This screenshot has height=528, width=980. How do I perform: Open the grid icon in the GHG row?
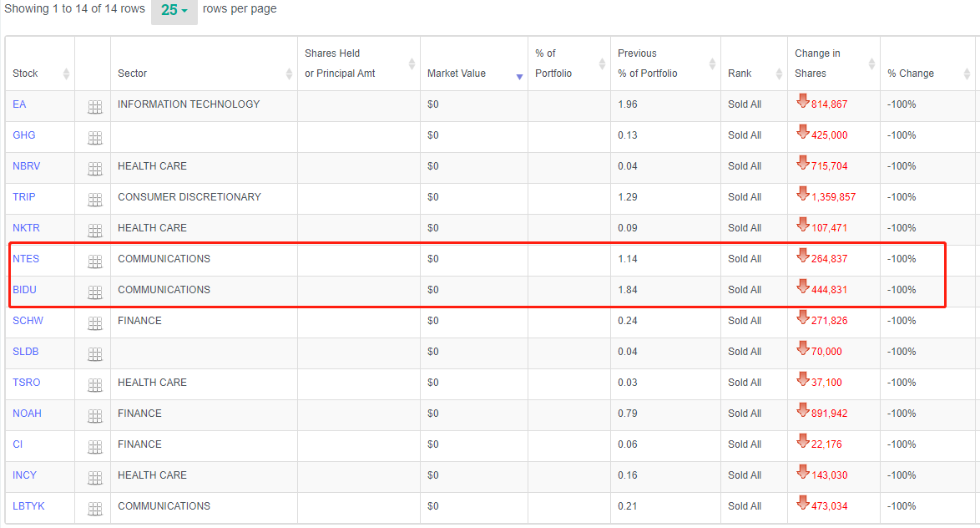(x=95, y=138)
